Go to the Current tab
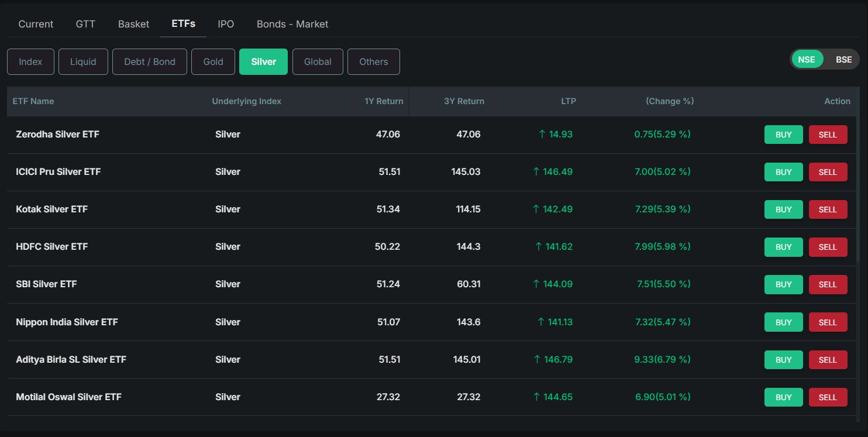The height and width of the screenshot is (437, 868). 35,24
